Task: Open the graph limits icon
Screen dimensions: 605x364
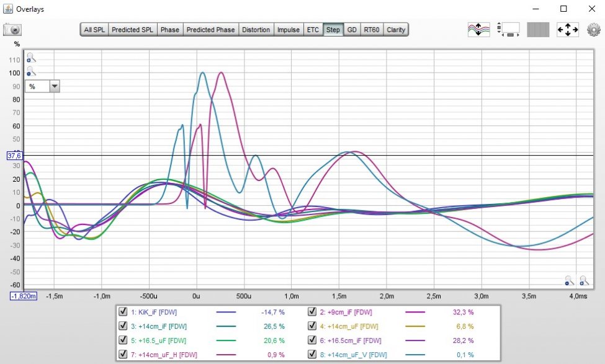Action: pos(508,30)
